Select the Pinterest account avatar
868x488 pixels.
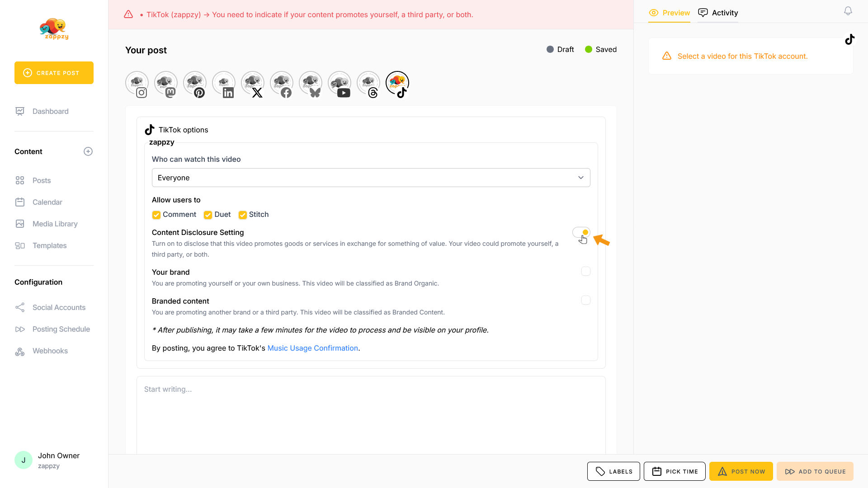coord(194,84)
